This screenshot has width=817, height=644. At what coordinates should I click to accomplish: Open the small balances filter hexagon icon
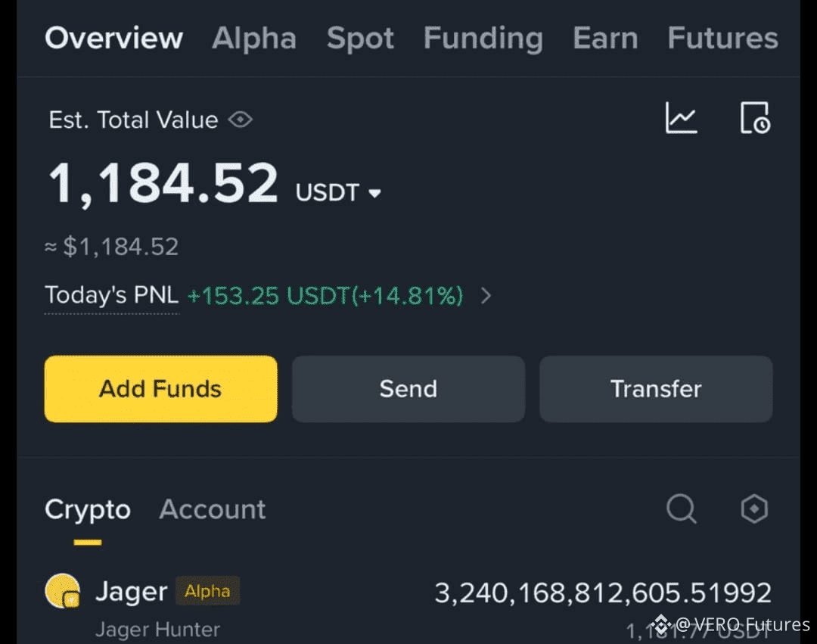tap(753, 509)
